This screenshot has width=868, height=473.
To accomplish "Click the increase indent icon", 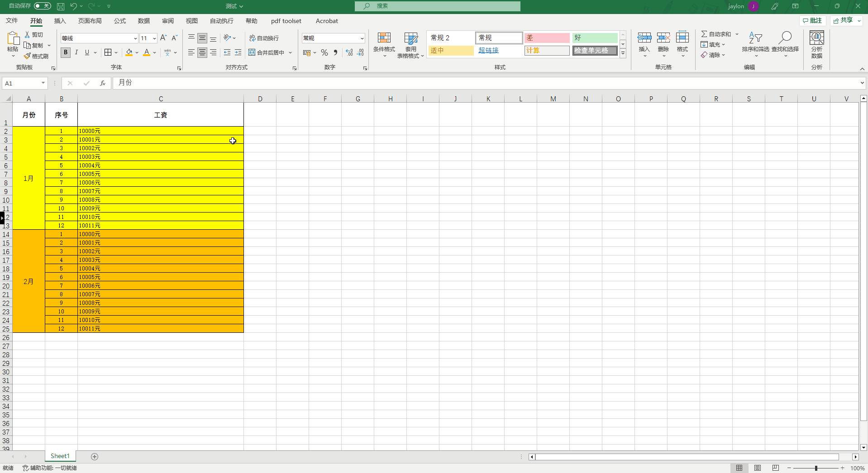I will click(238, 52).
